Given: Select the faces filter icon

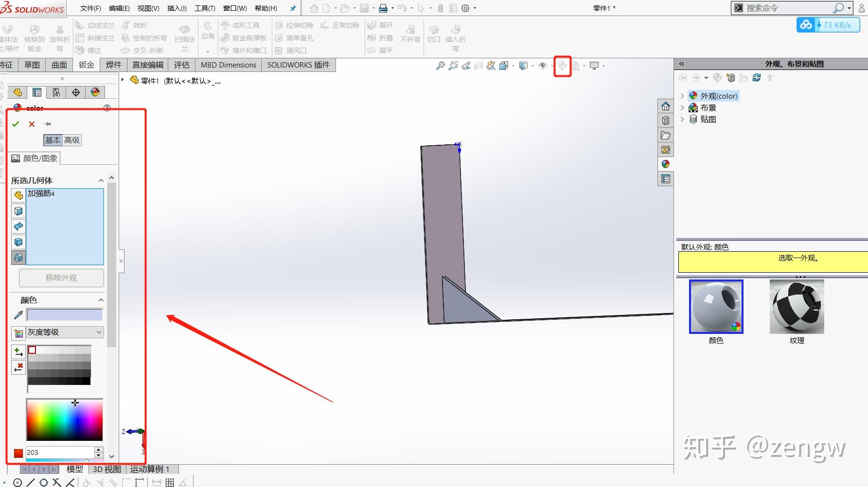Looking at the screenshot, I should [18, 211].
